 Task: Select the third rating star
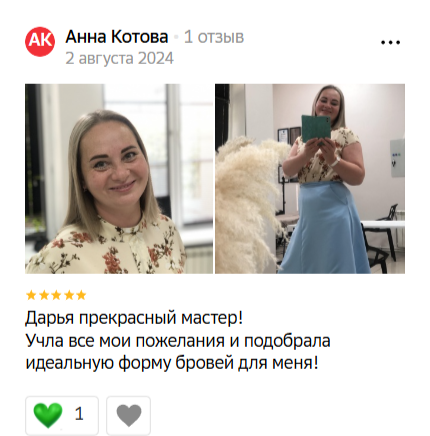coord(56,295)
